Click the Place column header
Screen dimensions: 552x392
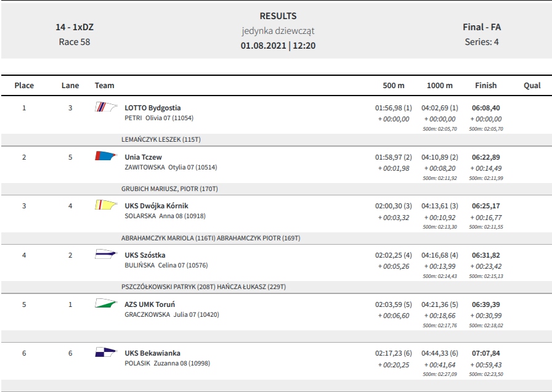(x=24, y=85)
